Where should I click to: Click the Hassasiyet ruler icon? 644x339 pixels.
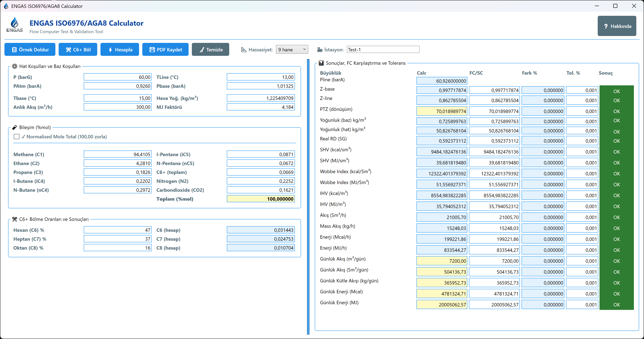(x=244, y=50)
